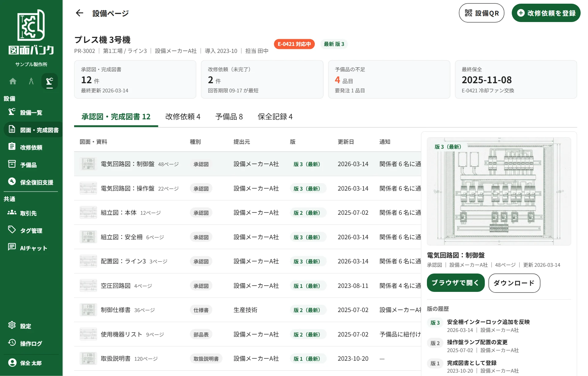This screenshot has height=376, width=588.
Task: Click thumbnail of 組立図:本体 row
Action: pyautogui.click(x=88, y=213)
